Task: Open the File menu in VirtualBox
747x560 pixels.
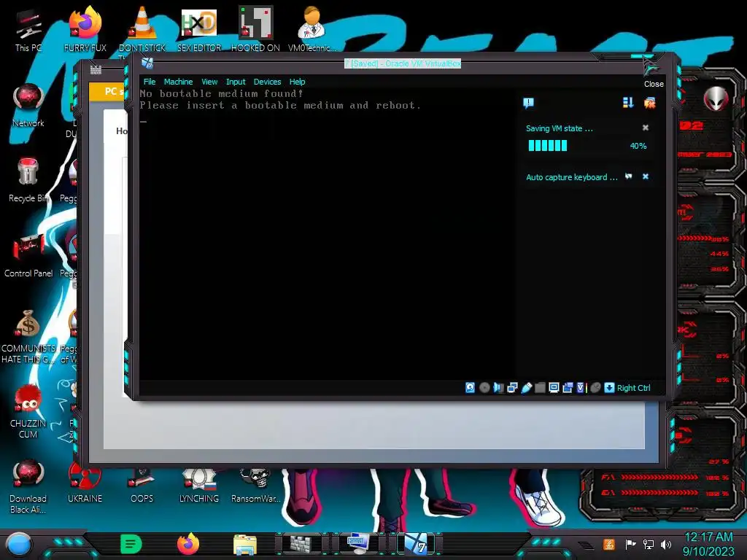Action: pyautogui.click(x=150, y=82)
